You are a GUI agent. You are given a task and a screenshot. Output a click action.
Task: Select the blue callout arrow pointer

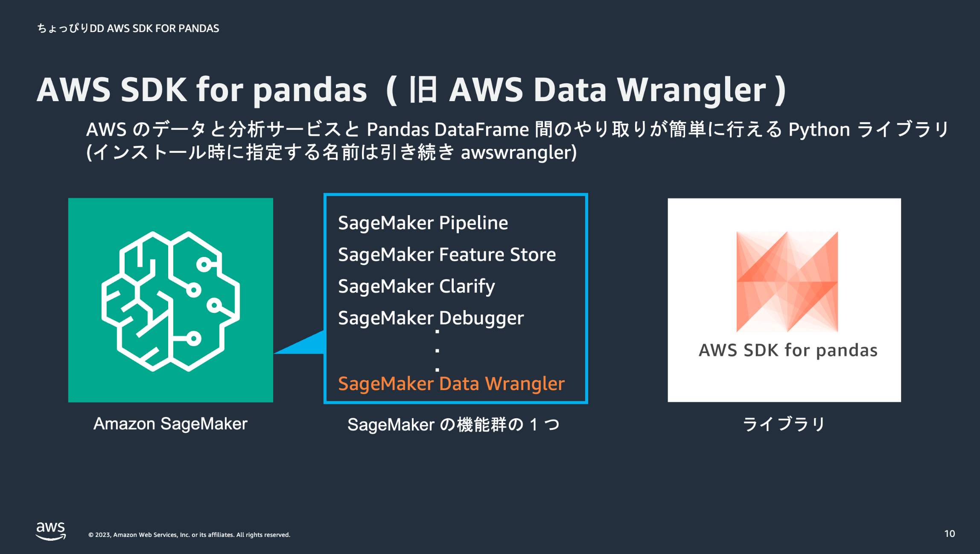(299, 342)
